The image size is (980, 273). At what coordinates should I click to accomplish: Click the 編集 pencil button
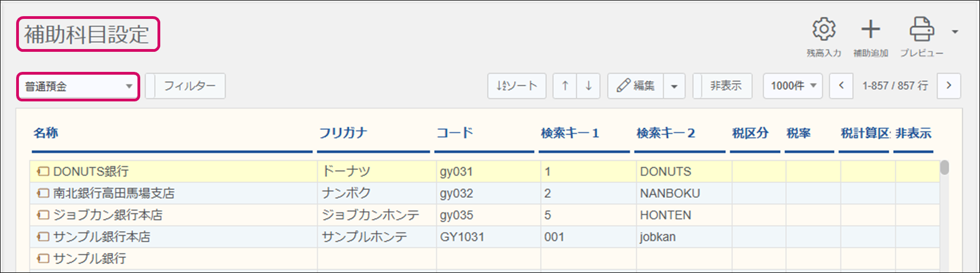[x=636, y=86]
